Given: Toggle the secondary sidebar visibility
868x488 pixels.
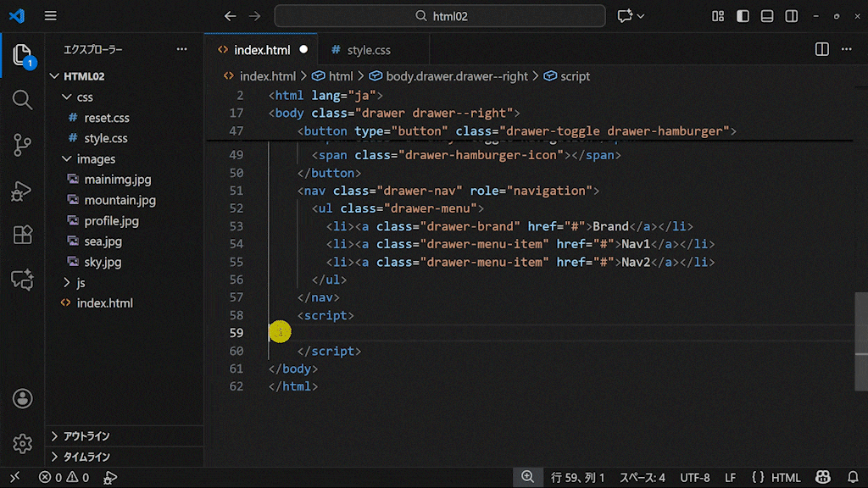Looking at the screenshot, I should coord(792,16).
